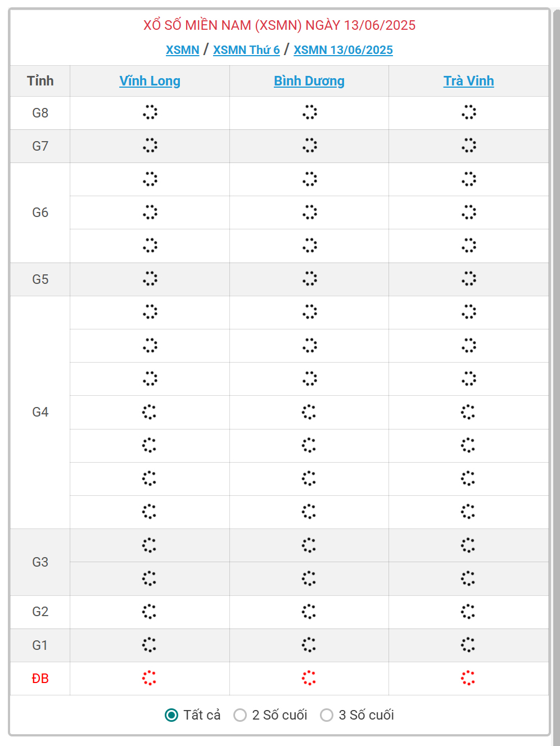Screen dimensions: 560x746
Task: Click the red ĐB spinner under Trà Vinh
Action: pos(468,678)
